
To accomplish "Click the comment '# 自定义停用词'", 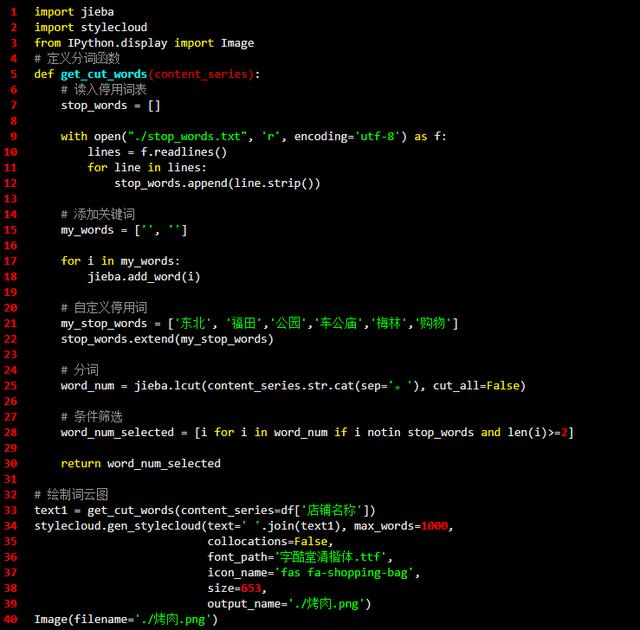I will (x=104, y=308).
